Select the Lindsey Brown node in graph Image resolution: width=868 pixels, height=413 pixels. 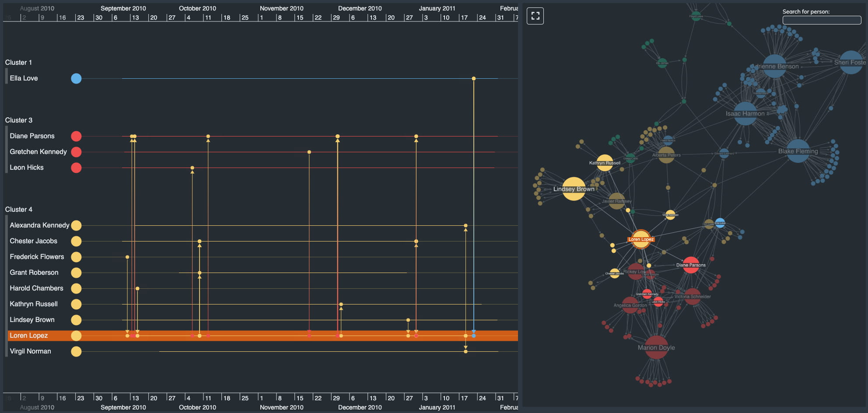tap(574, 189)
